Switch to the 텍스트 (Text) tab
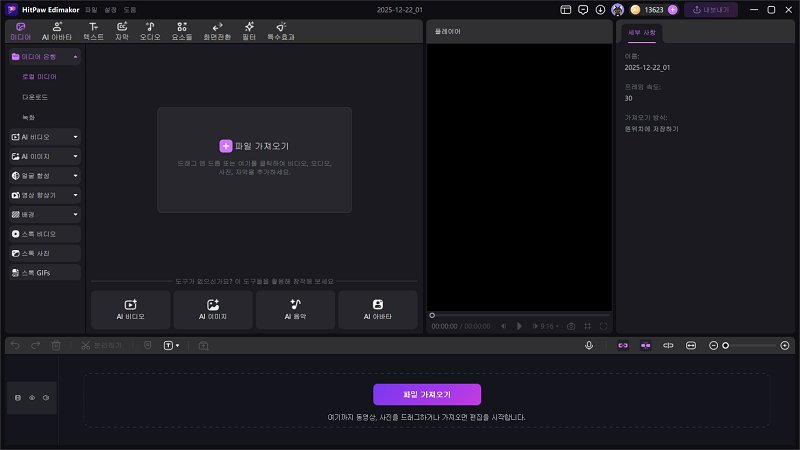 (93, 31)
